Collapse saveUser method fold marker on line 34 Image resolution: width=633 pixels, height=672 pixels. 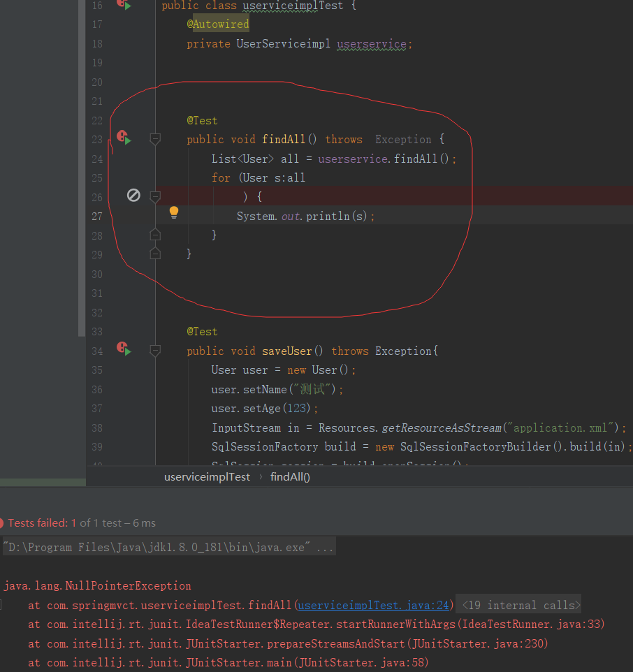pyautogui.click(x=155, y=351)
